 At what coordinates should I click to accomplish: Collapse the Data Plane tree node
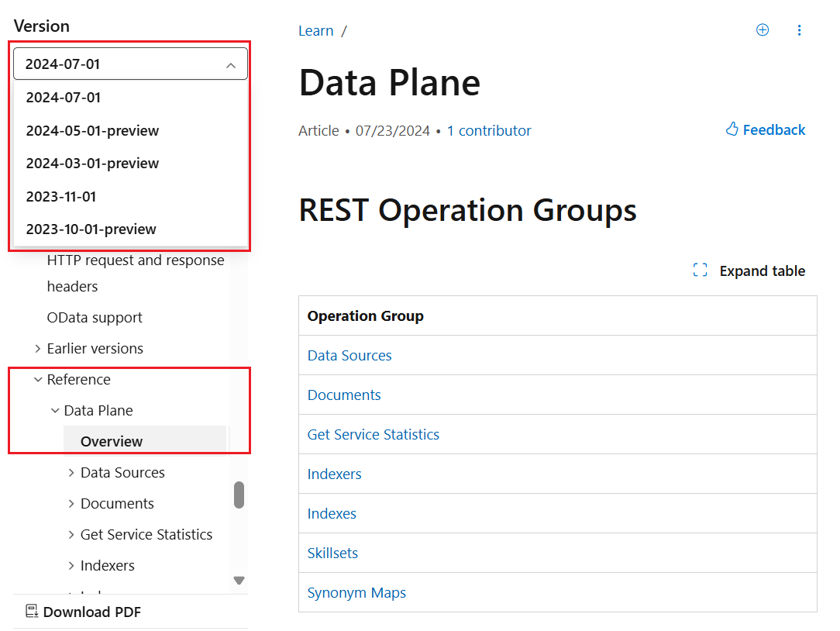coord(55,411)
